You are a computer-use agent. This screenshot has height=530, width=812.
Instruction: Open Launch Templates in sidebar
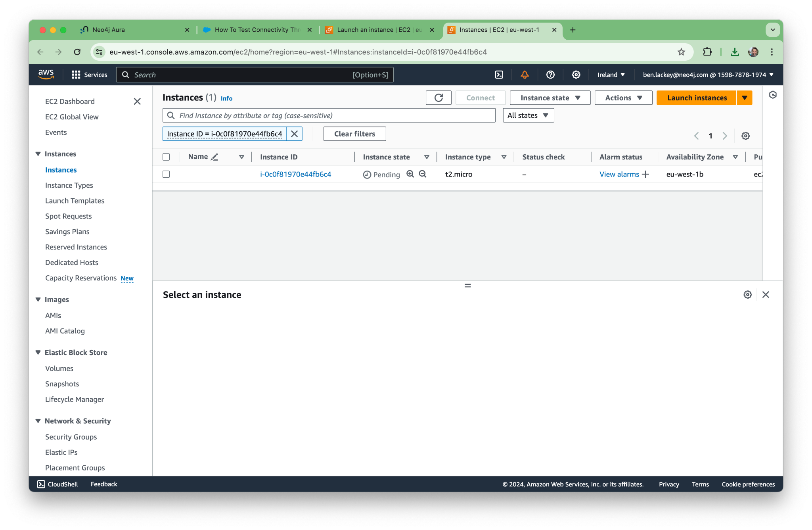pyautogui.click(x=75, y=201)
